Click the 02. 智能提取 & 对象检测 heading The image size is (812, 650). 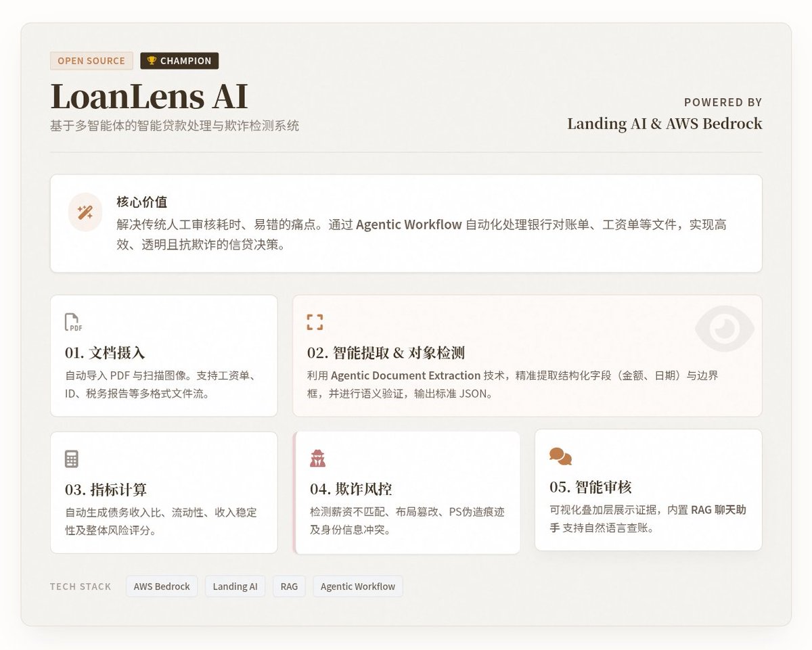pyautogui.click(x=386, y=353)
